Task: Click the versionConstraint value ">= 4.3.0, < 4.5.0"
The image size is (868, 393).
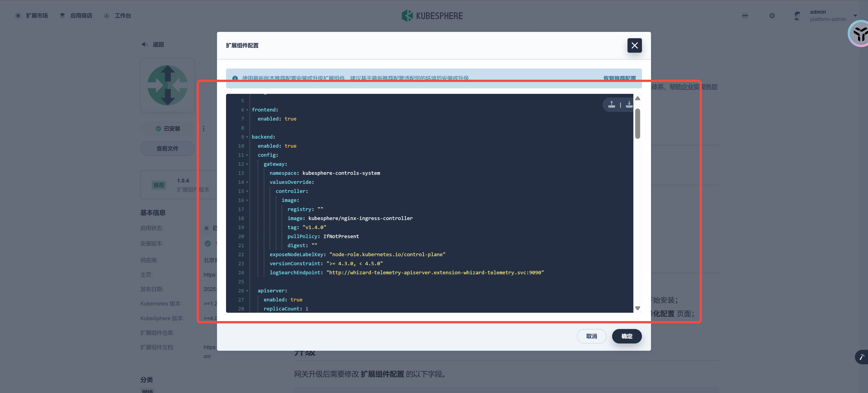Action: 354,264
